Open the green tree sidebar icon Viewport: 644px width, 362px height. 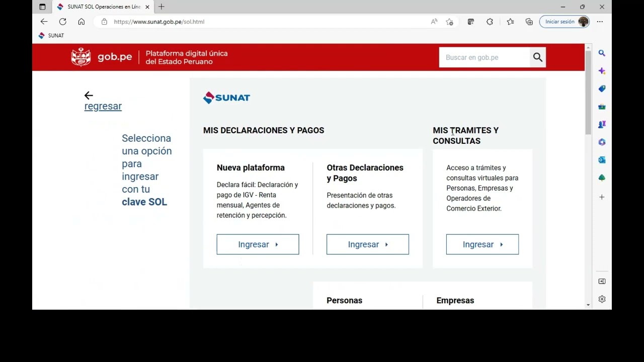tap(602, 178)
